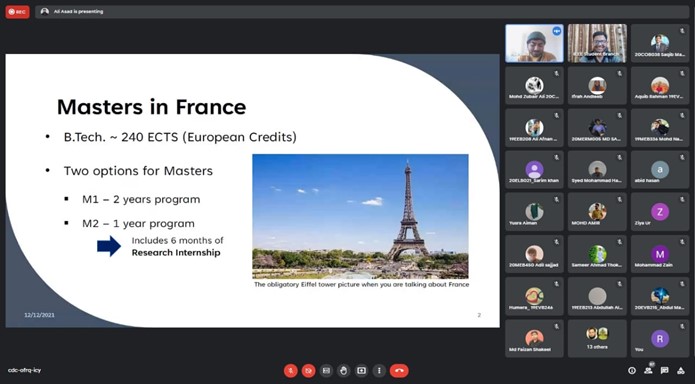Click the 'Research Internship' bold text
695x384 pixels.
(x=176, y=253)
